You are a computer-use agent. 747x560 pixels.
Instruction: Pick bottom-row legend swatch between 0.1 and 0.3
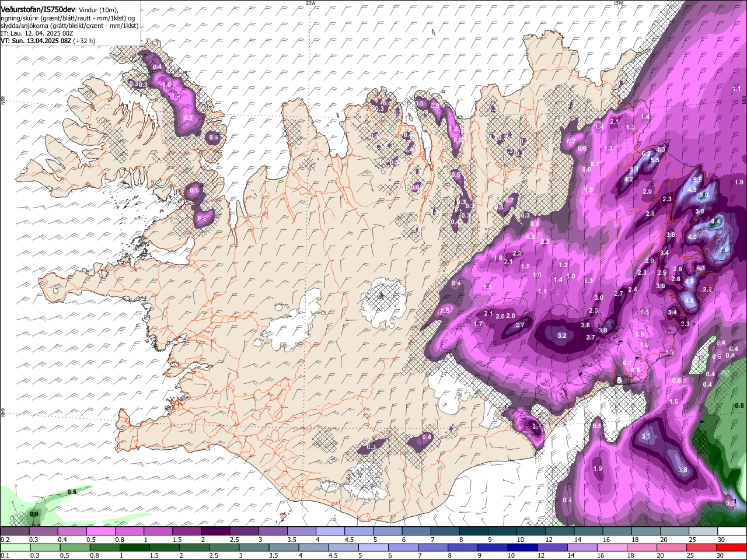coord(15,547)
